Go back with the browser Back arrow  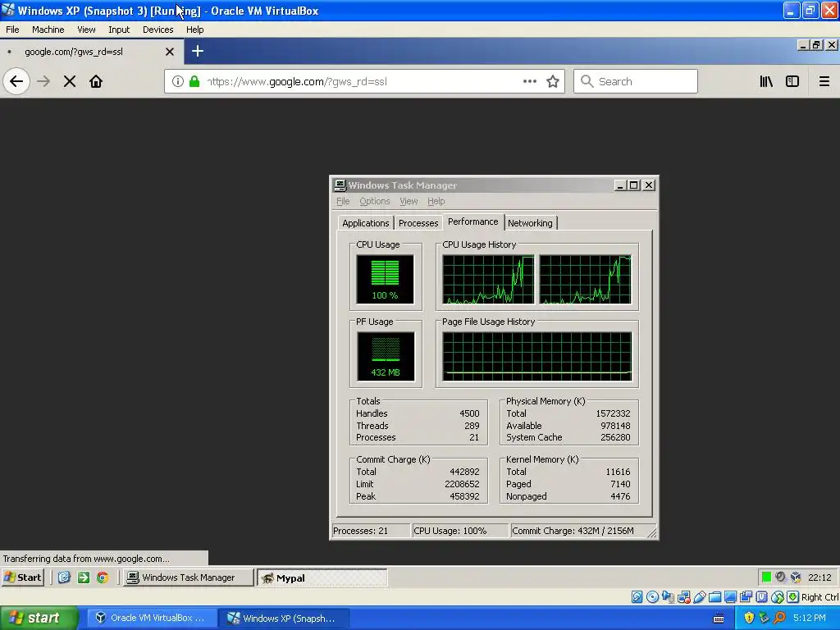click(x=16, y=81)
